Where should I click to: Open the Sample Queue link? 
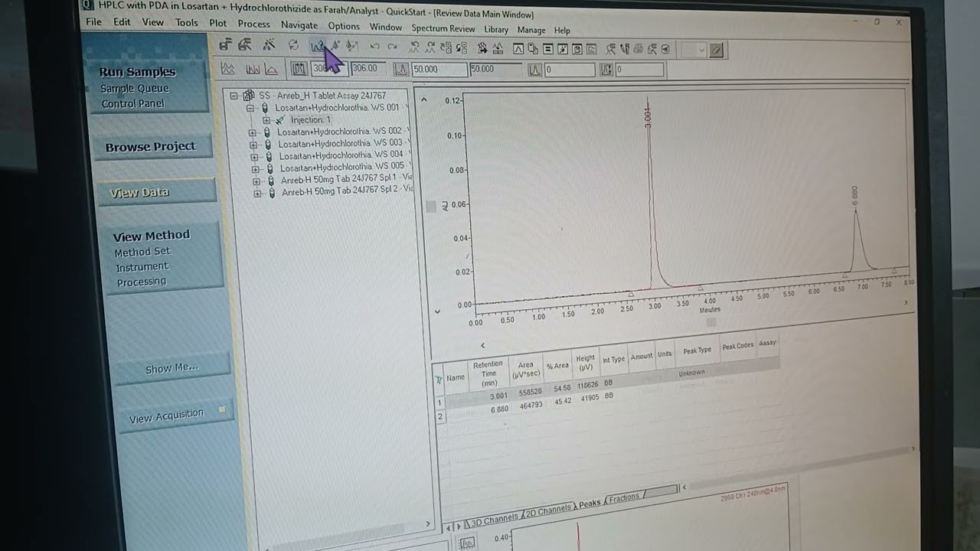pos(135,89)
